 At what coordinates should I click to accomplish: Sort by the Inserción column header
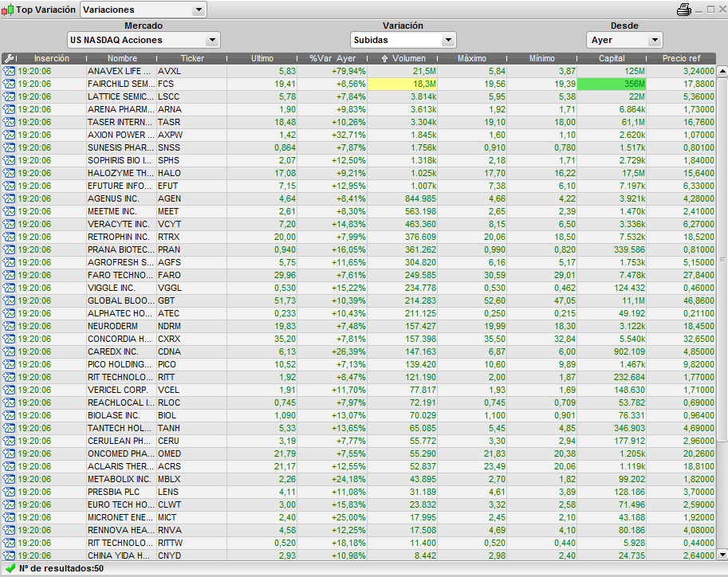click(x=52, y=58)
